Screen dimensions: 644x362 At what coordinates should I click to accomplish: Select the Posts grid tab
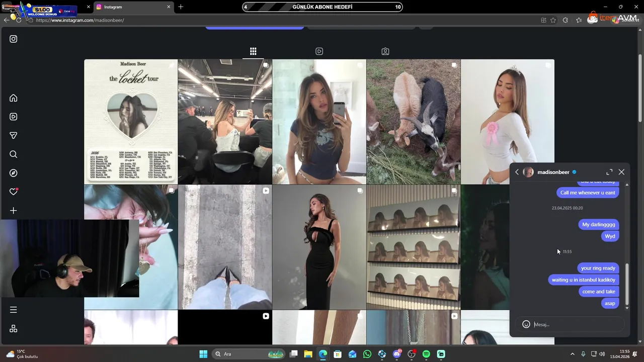click(x=253, y=51)
